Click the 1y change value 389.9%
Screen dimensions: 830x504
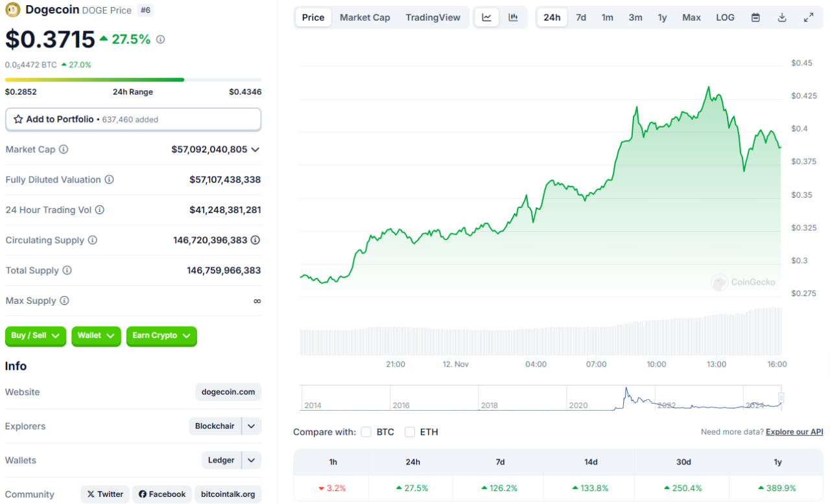pyautogui.click(x=777, y=488)
